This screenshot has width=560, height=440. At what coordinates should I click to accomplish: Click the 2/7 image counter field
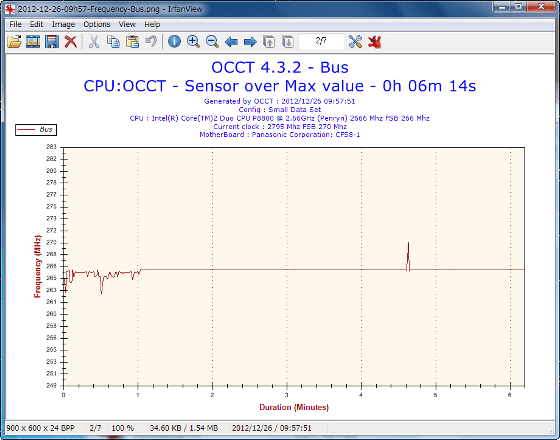coord(321,41)
